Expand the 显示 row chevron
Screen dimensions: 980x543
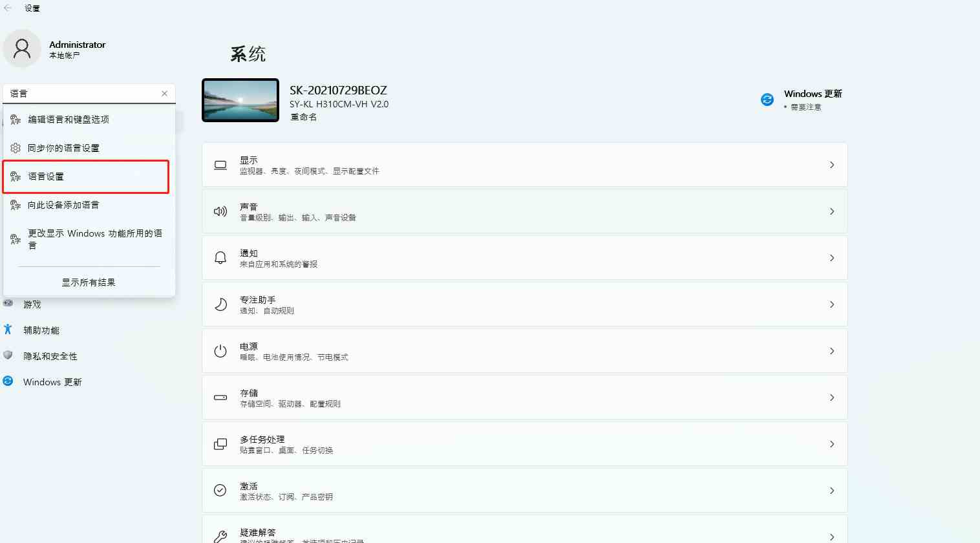832,165
